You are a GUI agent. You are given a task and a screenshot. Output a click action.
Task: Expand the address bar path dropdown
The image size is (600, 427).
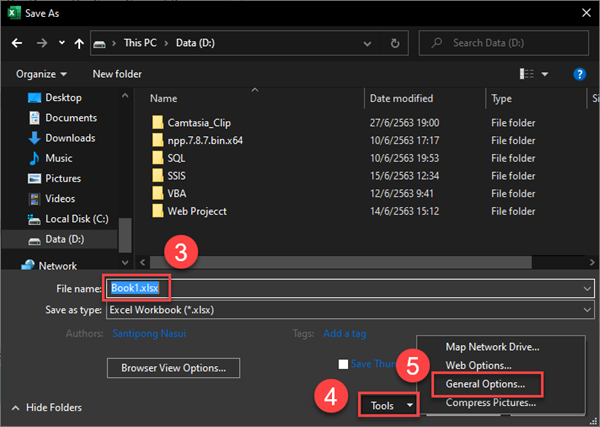point(367,44)
